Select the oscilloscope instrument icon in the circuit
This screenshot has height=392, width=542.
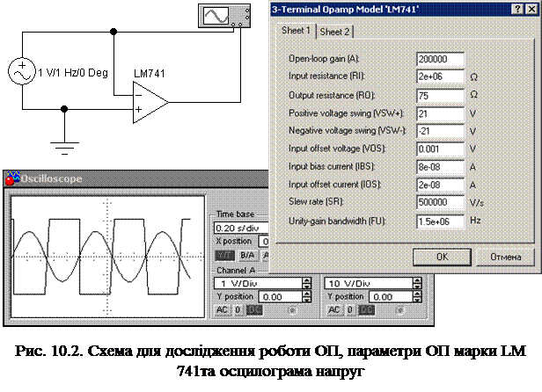(224, 16)
